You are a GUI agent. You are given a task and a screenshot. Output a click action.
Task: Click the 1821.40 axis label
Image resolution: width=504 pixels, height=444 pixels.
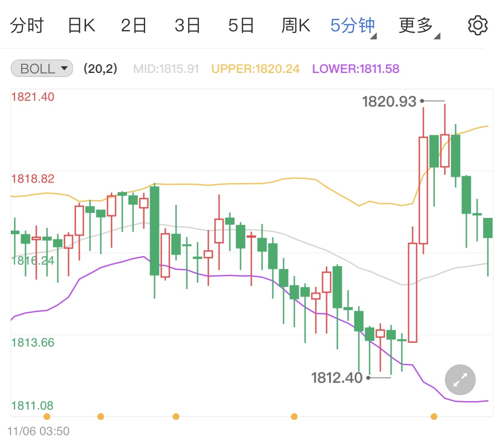[33, 97]
